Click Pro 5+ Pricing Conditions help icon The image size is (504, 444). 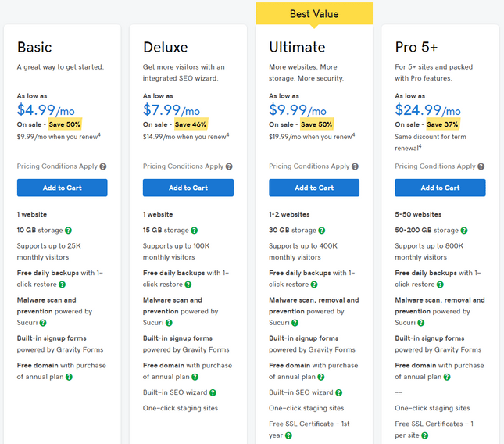481,166
